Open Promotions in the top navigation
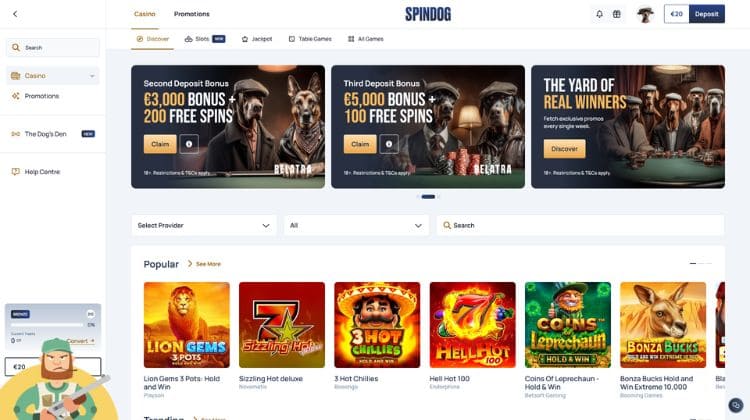The width and height of the screenshot is (750, 420). tap(192, 14)
